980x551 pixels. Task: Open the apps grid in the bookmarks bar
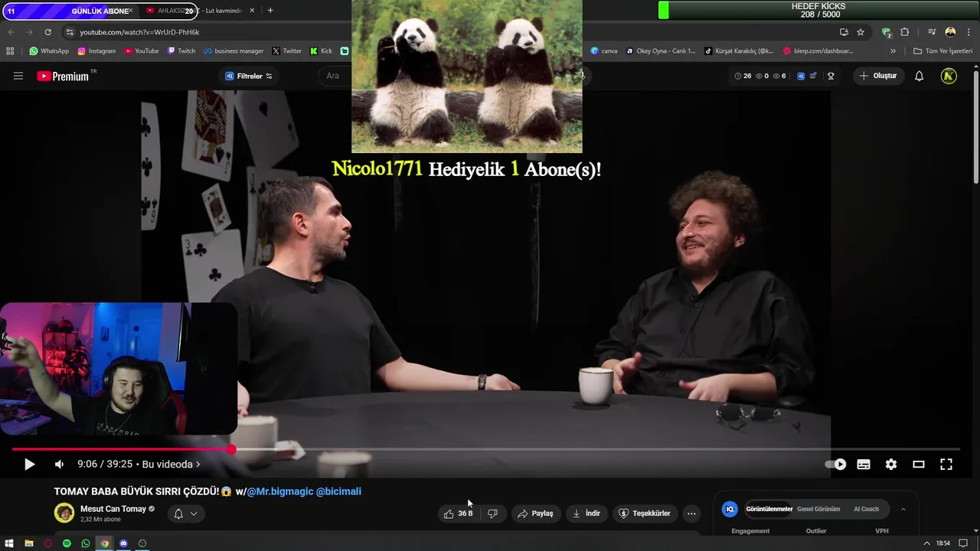click(10, 51)
